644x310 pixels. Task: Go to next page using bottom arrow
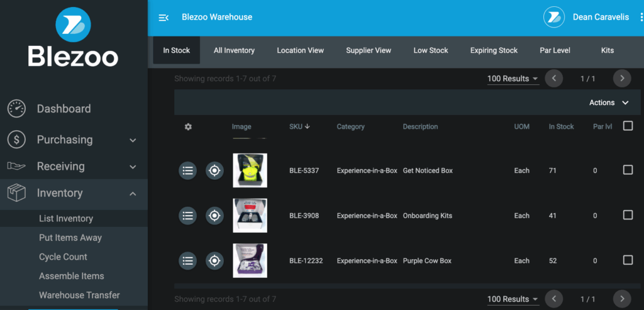pyautogui.click(x=622, y=299)
